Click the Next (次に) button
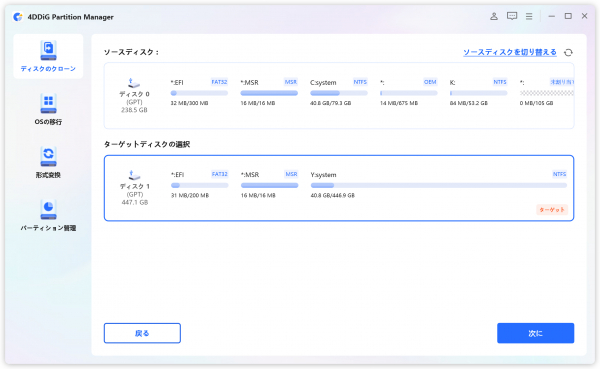The height and width of the screenshot is (369, 600). 535,333
